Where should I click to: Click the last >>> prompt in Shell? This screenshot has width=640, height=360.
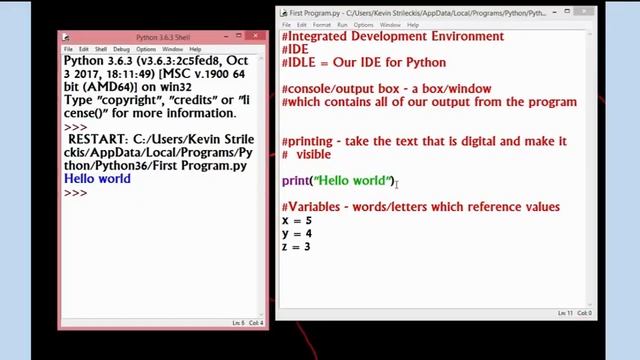[x=76, y=193]
